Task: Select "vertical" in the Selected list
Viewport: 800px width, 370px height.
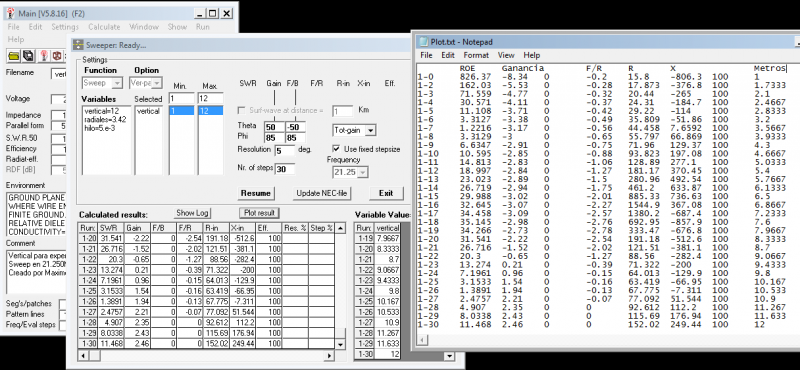Action: (148, 111)
